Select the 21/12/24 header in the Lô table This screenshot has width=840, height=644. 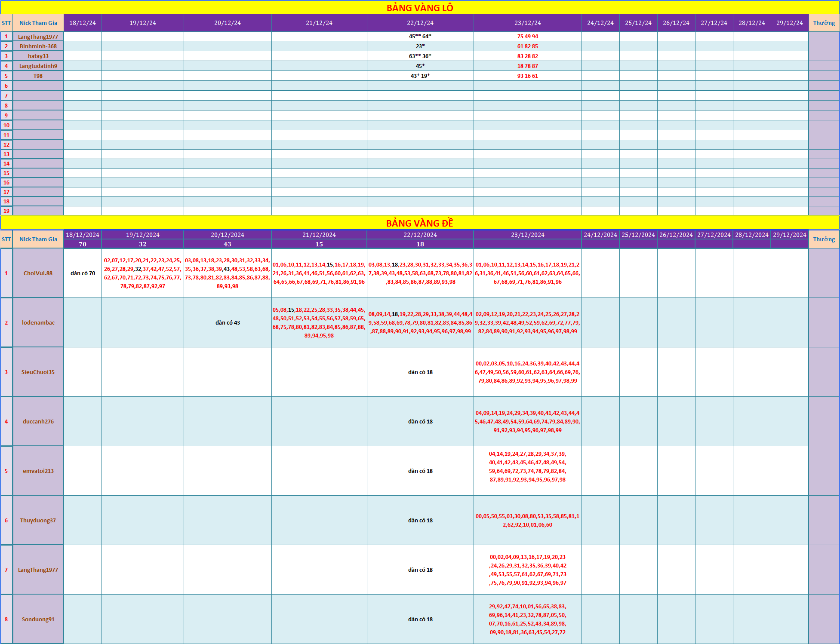(319, 23)
